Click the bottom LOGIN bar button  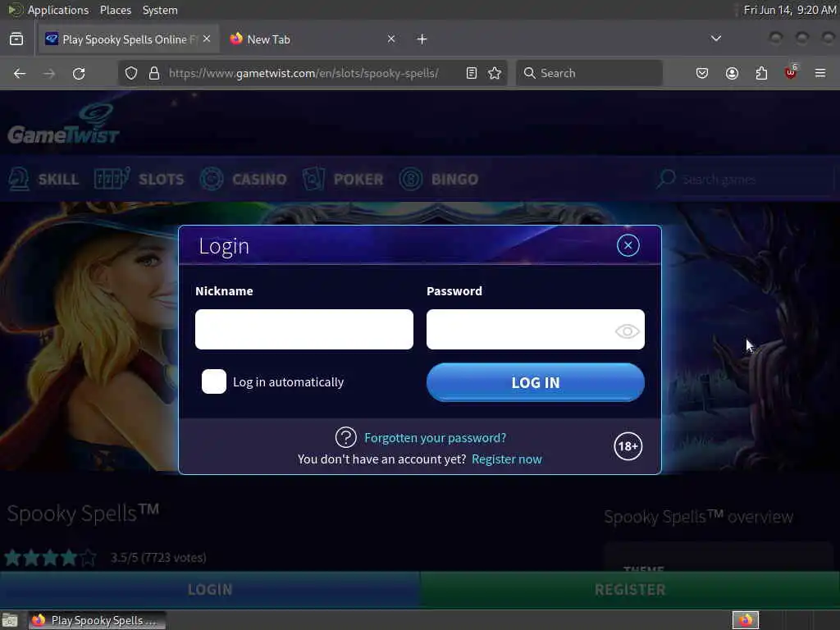(x=210, y=589)
